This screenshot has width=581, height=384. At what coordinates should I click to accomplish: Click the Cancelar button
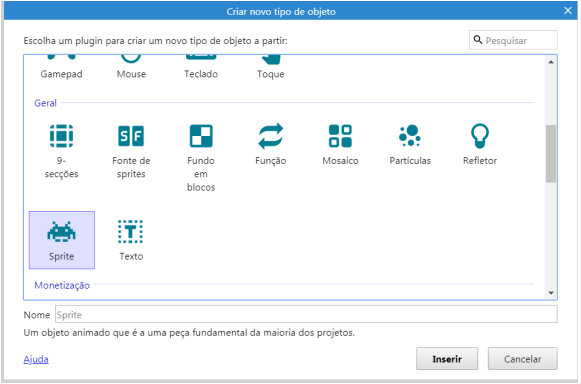click(522, 358)
